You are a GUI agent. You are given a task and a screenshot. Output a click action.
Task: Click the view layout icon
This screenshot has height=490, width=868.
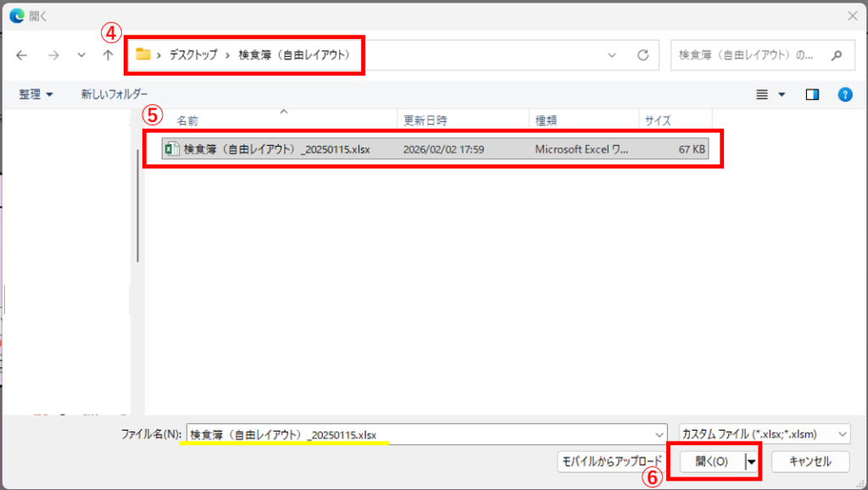tap(762, 94)
